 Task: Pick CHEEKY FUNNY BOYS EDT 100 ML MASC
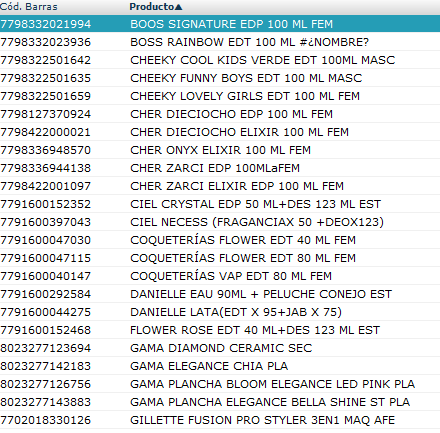(220, 78)
